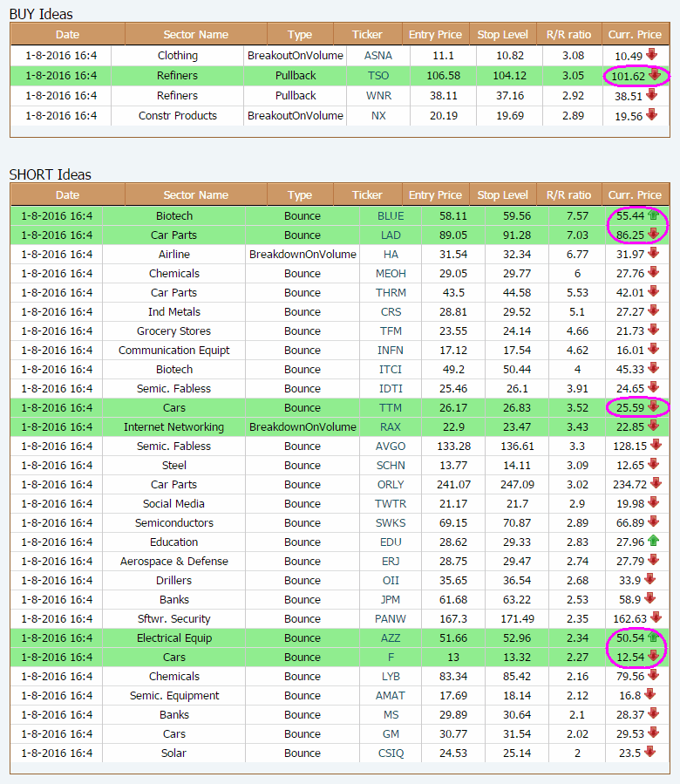This screenshot has width=680, height=784.
Task: Click R/R ratio 7.57 in the BLUE row
Action: pyautogui.click(x=577, y=216)
